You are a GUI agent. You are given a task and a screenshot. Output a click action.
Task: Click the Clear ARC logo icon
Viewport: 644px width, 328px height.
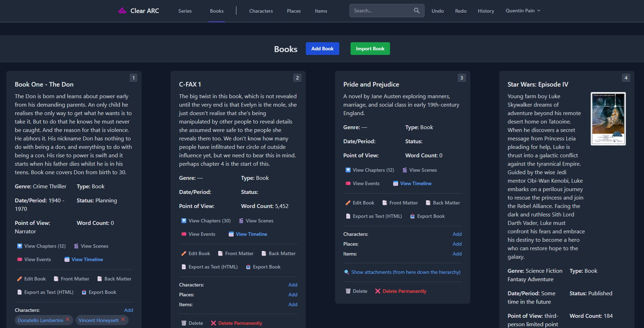tap(122, 11)
